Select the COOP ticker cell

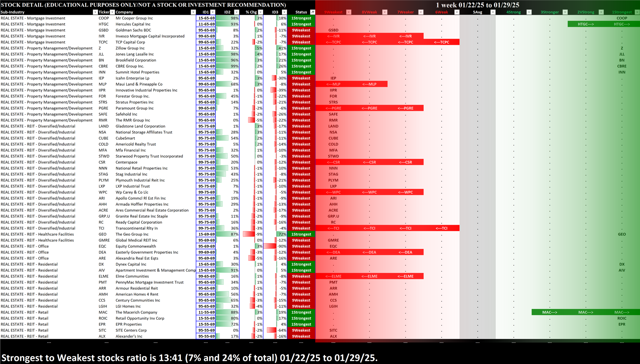104,18
